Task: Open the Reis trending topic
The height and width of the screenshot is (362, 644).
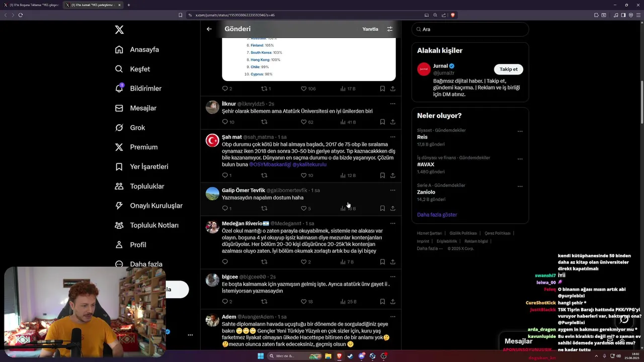Action: click(422, 137)
